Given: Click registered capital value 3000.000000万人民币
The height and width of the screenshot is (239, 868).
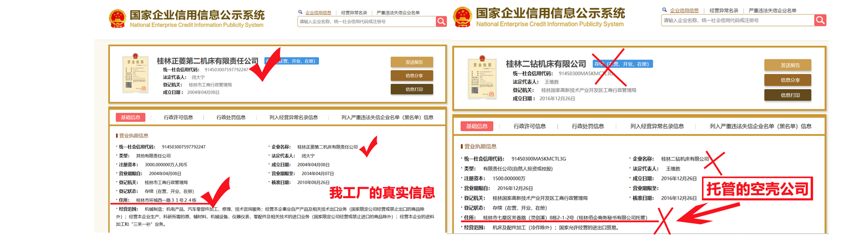Looking at the screenshot, I should click(166, 165).
